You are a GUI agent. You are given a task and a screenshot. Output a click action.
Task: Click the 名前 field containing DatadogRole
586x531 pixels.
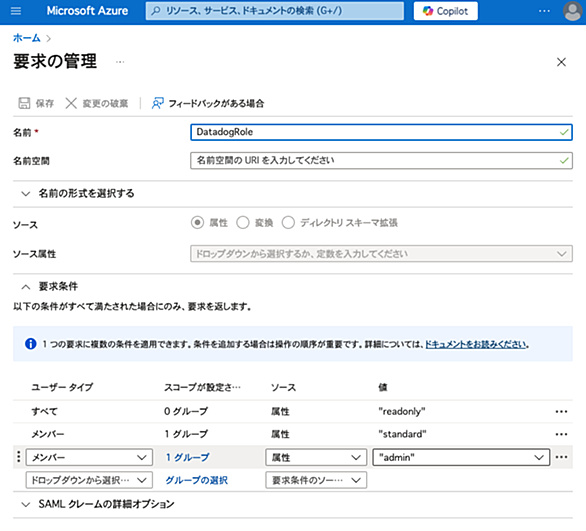[381, 132]
